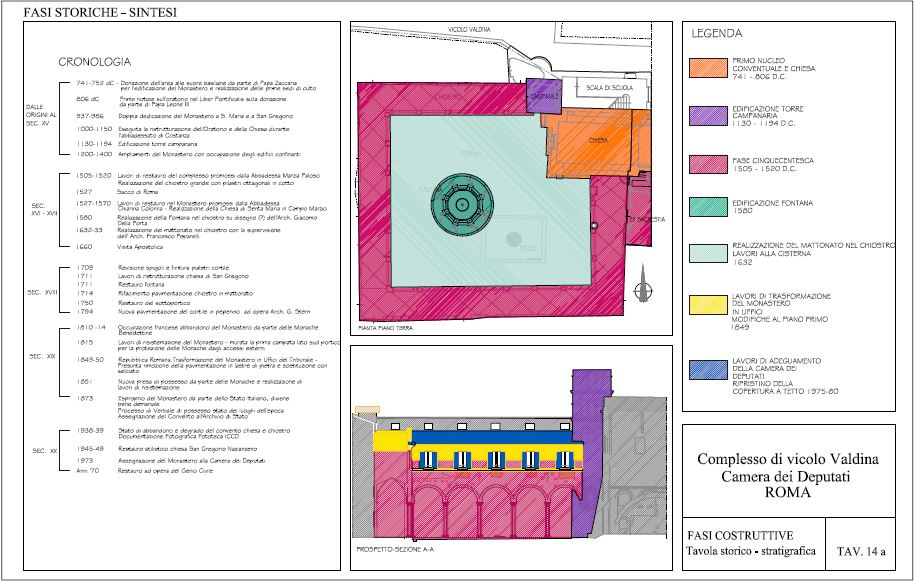Image resolution: width=914 pixels, height=581 pixels.
Task: Select the purple bell tower block in the plan
Action: 542,95
